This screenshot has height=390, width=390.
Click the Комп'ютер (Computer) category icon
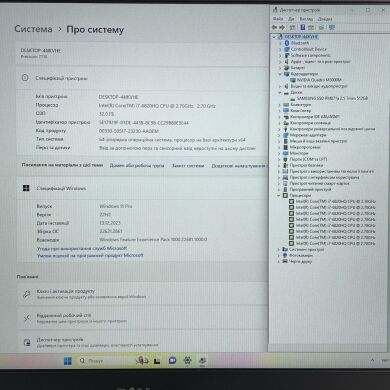click(286, 110)
